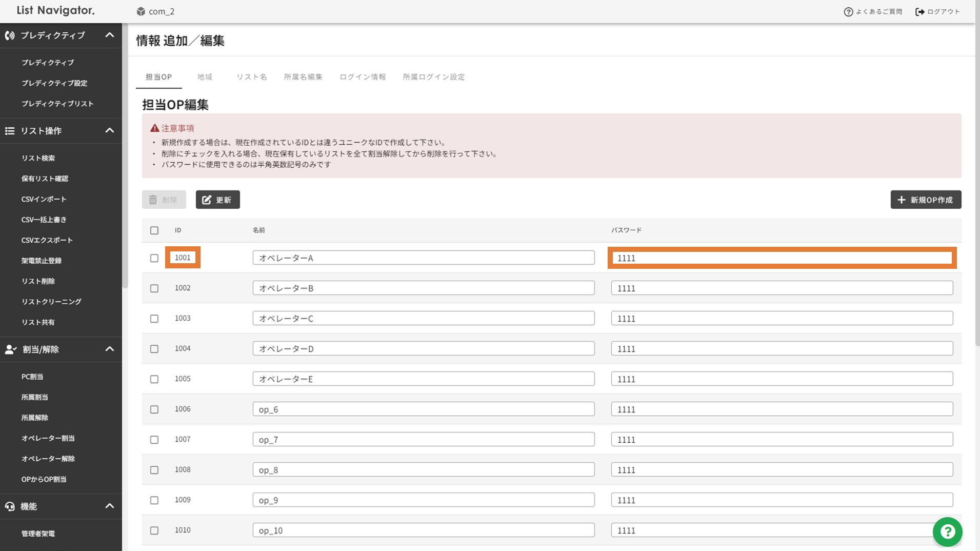Click the list operations icon in sidebar

coord(10,131)
